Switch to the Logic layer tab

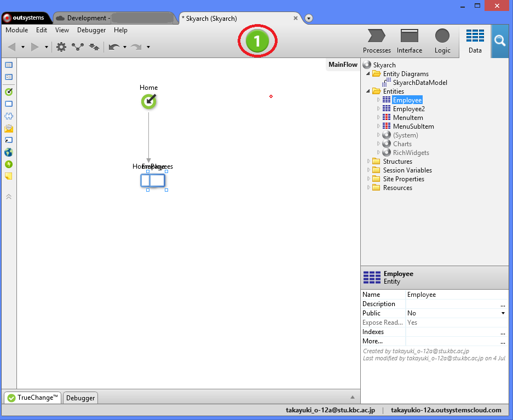pyautogui.click(x=442, y=41)
